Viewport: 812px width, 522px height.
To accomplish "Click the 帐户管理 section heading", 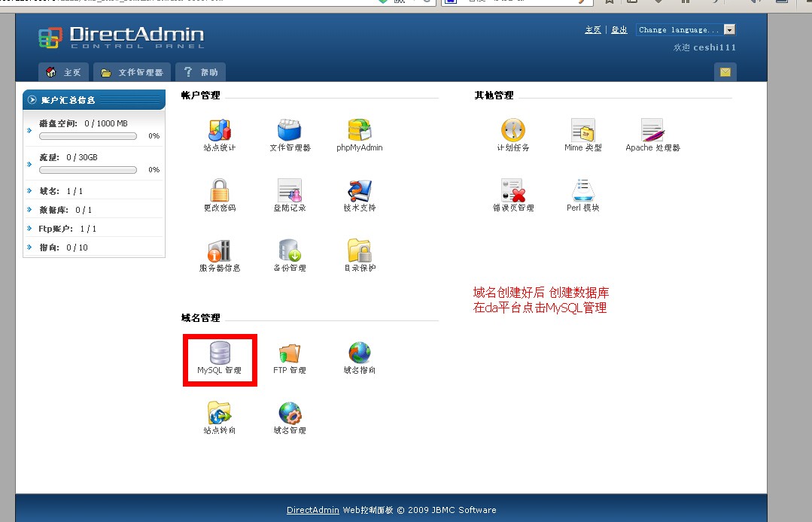I will [x=201, y=96].
